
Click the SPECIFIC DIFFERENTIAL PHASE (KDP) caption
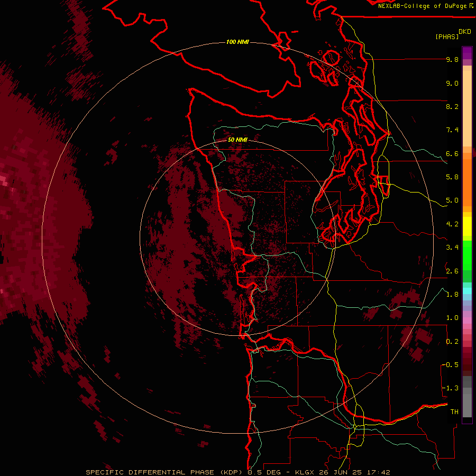point(164,472)
